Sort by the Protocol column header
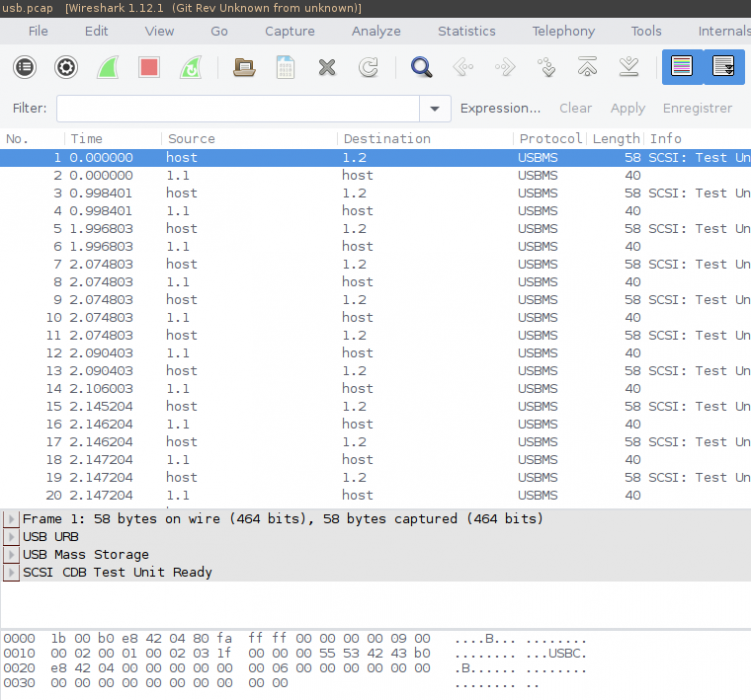The height and width of the screenshot is (700, 751). (x=550, y=139)
